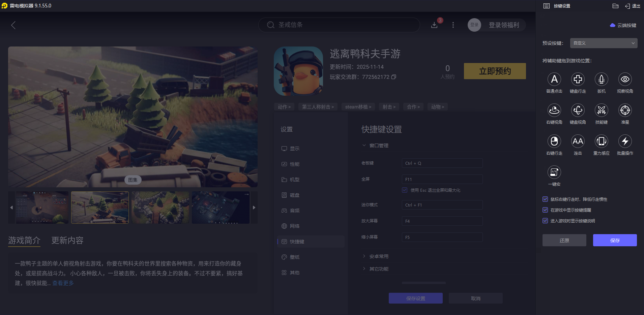
Task: Open the 磁盘 settings tab
Action: click(x=311, y=195)
